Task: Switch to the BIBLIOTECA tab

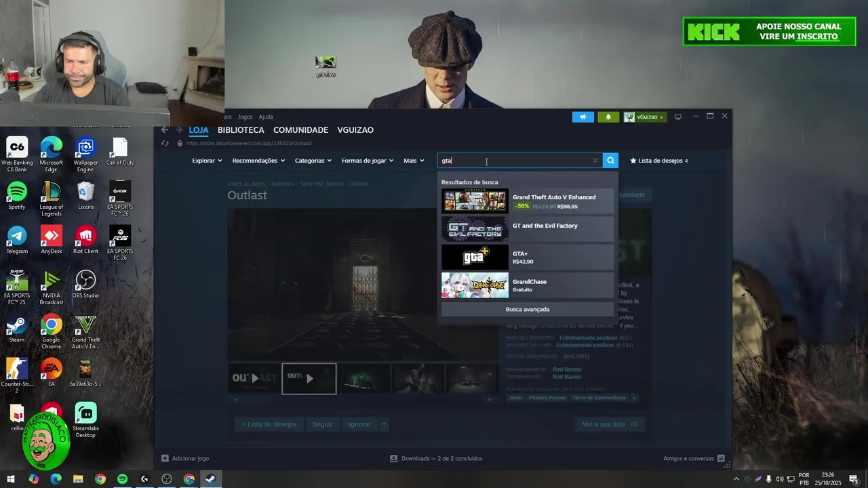Action: tap(241, 130)
